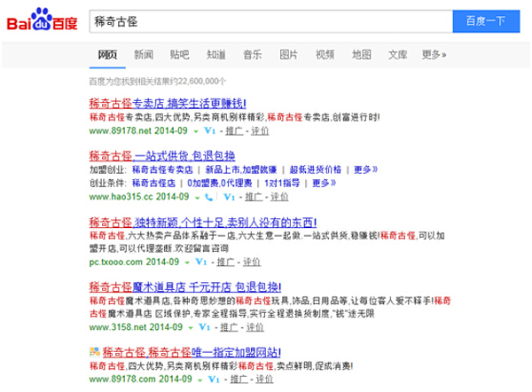Click 评价 link in www.hao315.cc row

coord(279,197)
